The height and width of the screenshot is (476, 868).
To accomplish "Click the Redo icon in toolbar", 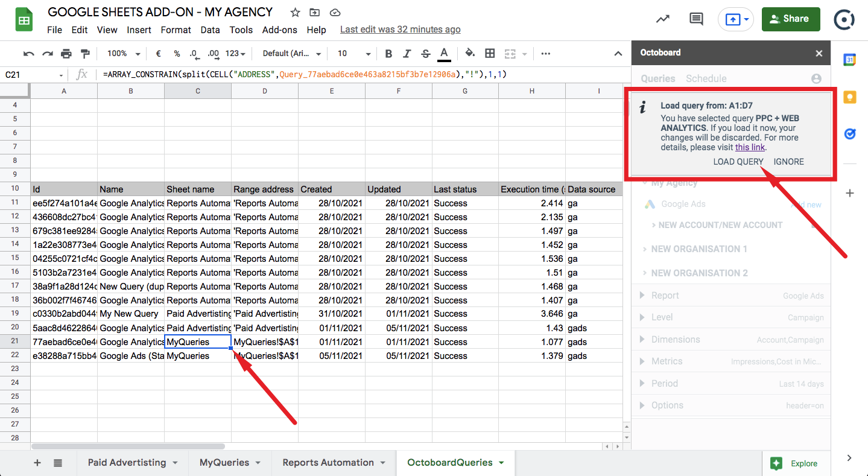I will point(47,54).
